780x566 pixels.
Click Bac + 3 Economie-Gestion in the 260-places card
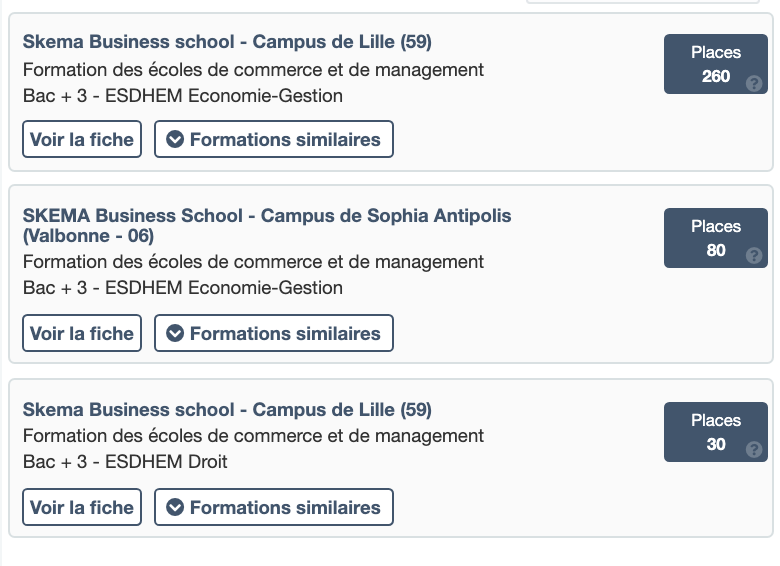pos(182,96)
